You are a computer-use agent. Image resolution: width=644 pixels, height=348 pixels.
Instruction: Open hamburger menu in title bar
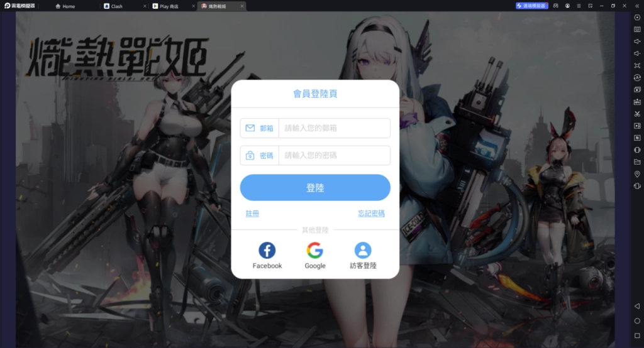(x=579, y=6)
